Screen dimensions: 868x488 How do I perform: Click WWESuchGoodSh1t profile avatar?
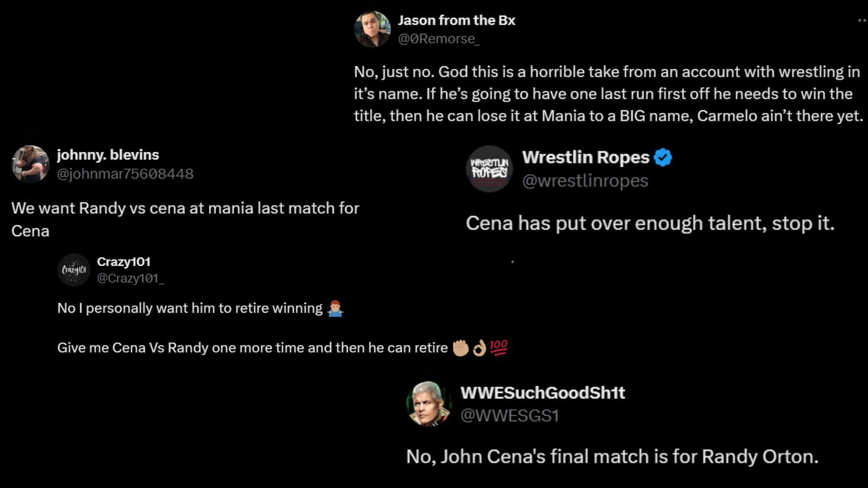429,404
